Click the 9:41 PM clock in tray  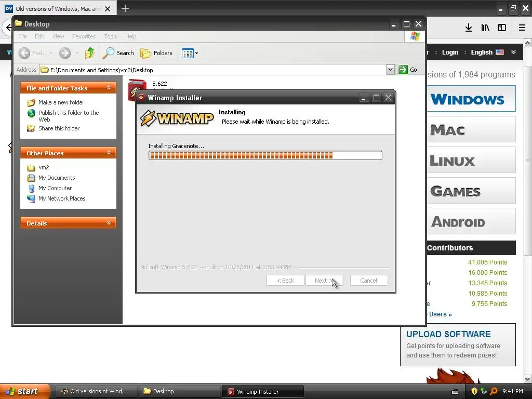pos(512,391)
